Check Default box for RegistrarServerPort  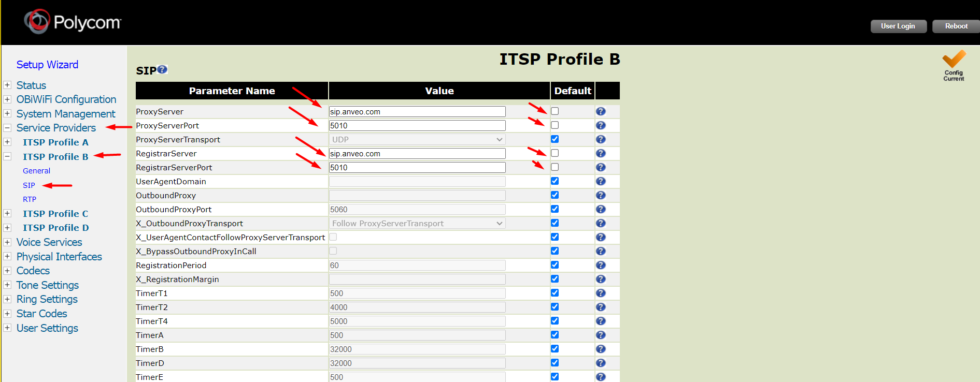tap(555, 167)
